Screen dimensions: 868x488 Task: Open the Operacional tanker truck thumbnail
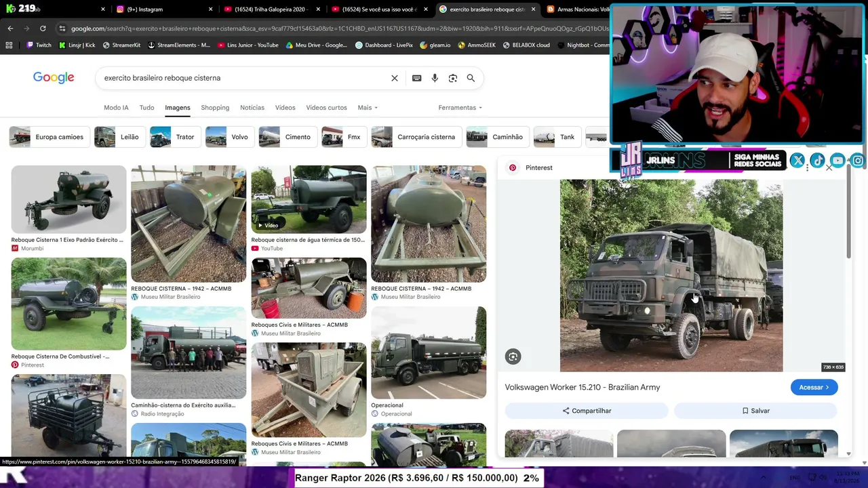coord(429,352)
